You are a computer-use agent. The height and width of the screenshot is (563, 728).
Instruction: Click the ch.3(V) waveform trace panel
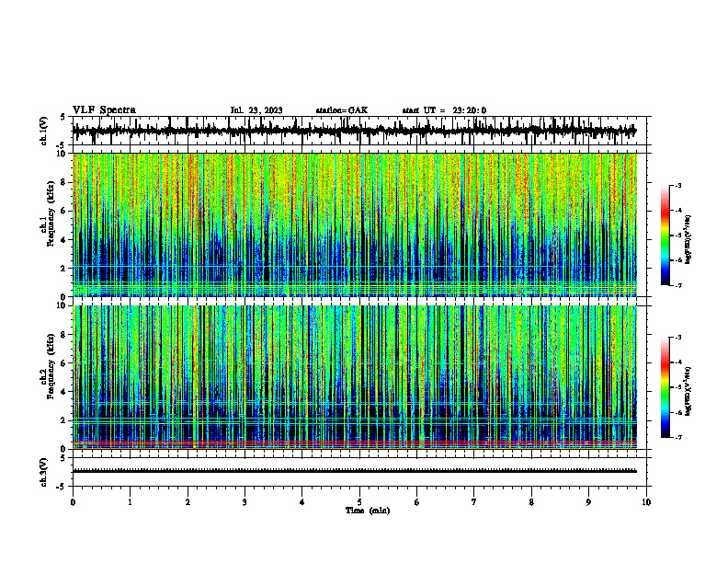click(361, 472)
